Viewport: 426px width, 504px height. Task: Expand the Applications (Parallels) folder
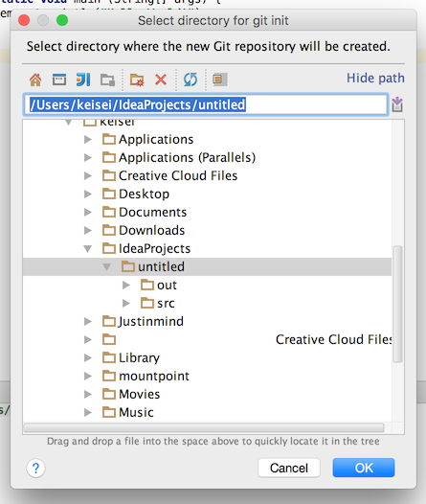88,157
